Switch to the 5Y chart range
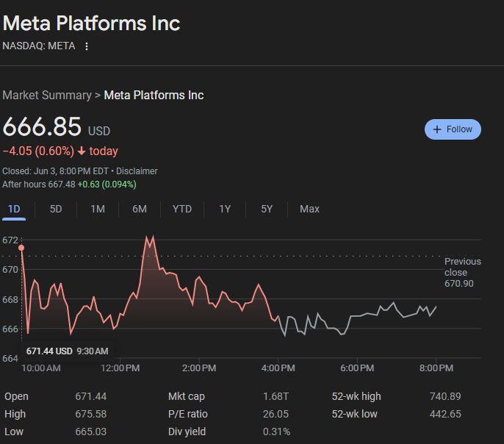This screenshot has width=504, height=444. coord(267,209)
